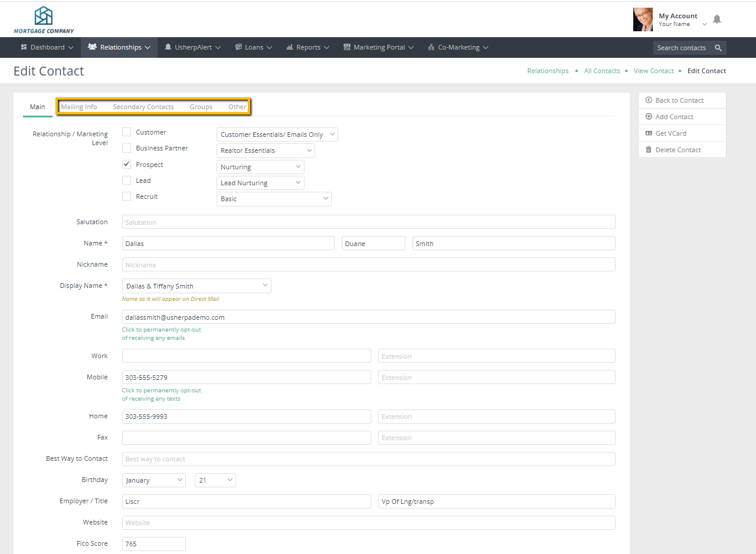Screen dimensions: 756x554
Task: Click the Mortgage Company logo
Action: pos(44,19)
